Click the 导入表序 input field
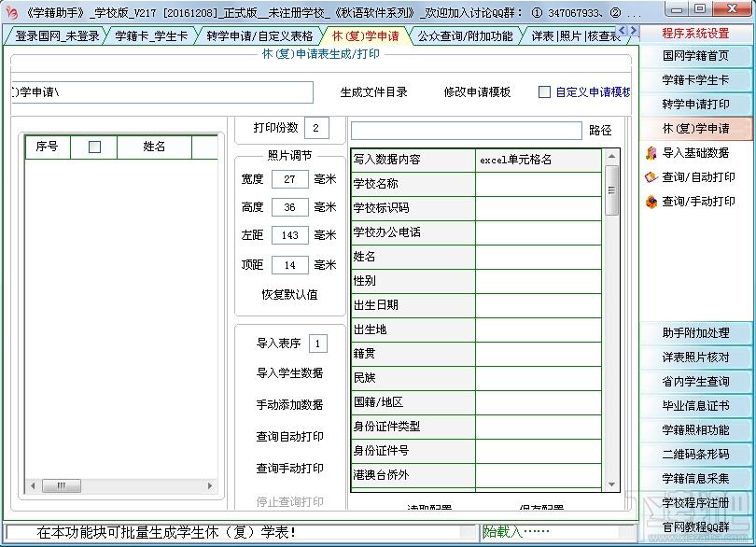This screenshot has height=547, width=756. pyautogui.click(x=317, y=344)
